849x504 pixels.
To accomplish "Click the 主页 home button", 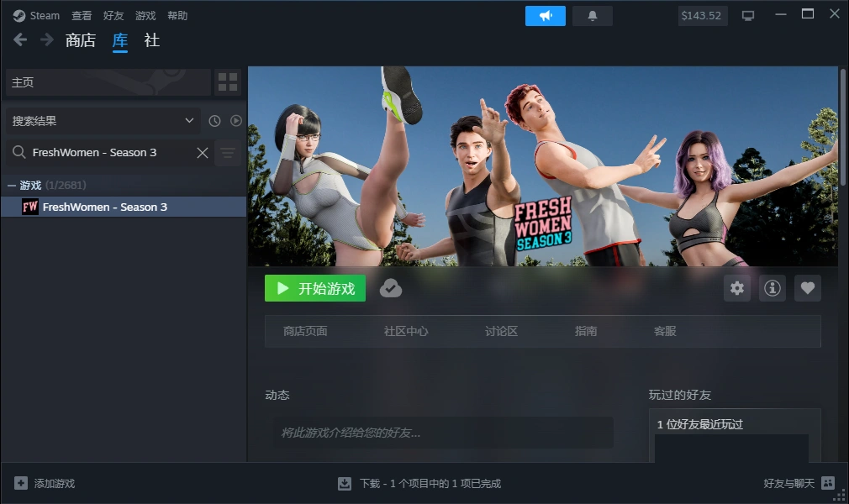I will click(108, 82).
